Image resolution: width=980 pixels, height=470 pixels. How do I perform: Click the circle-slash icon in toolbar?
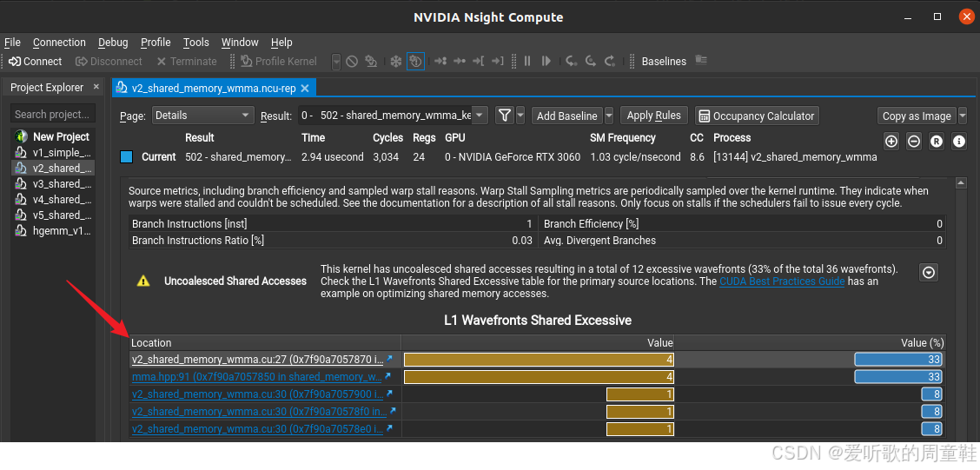(352, 62)
